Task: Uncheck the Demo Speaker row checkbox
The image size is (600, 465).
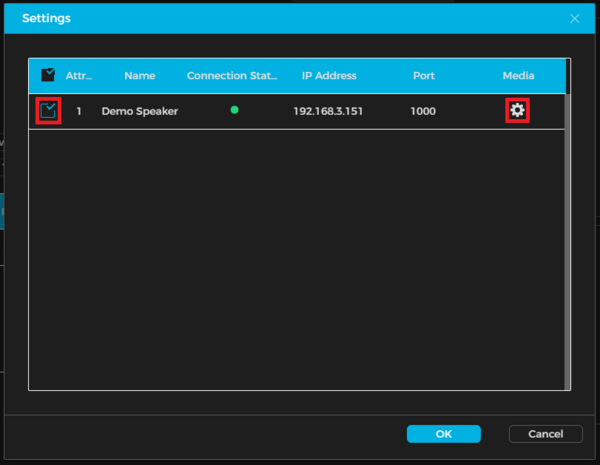Action: coord(48,111)
